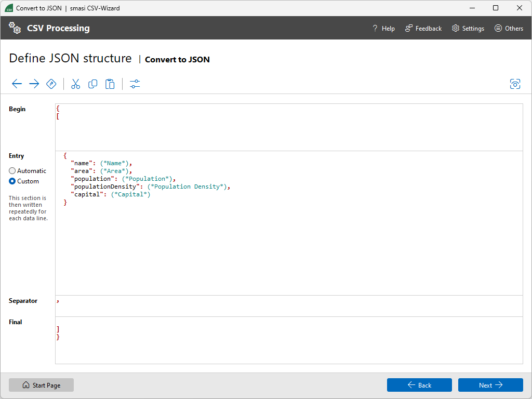This screenshot has height=399, width=532.
Task: Click the Redo arrow in the toolbar
Action: 34,84
